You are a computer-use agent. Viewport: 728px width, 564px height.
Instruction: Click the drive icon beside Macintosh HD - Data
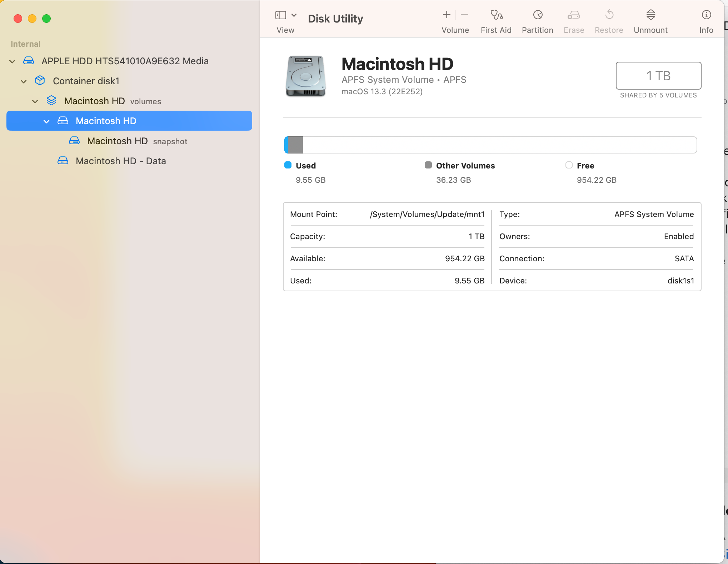tap(63, 161)
